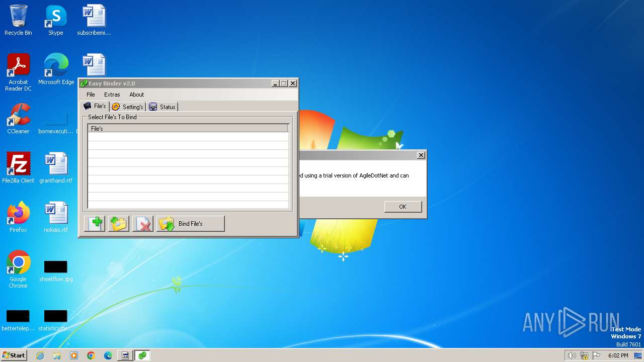This screenshot has width=644, height=362.
Task: Select the statisticsch... desktop file
Action: coord(56,320)
